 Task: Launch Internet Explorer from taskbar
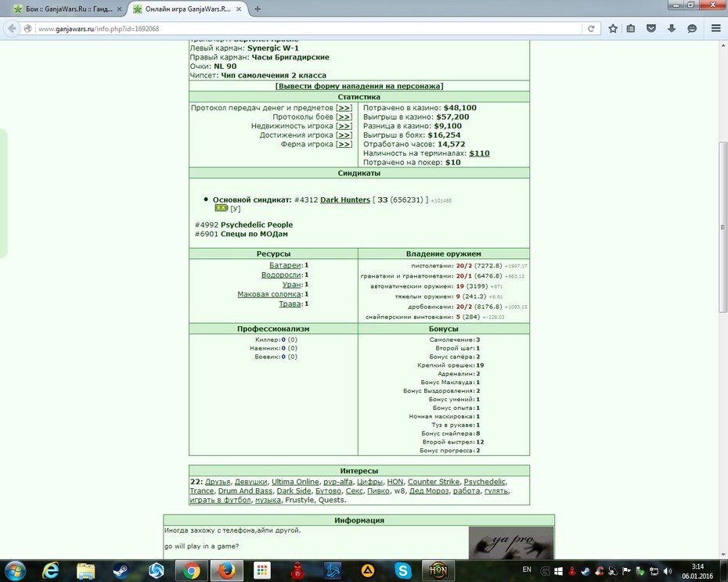50,570
